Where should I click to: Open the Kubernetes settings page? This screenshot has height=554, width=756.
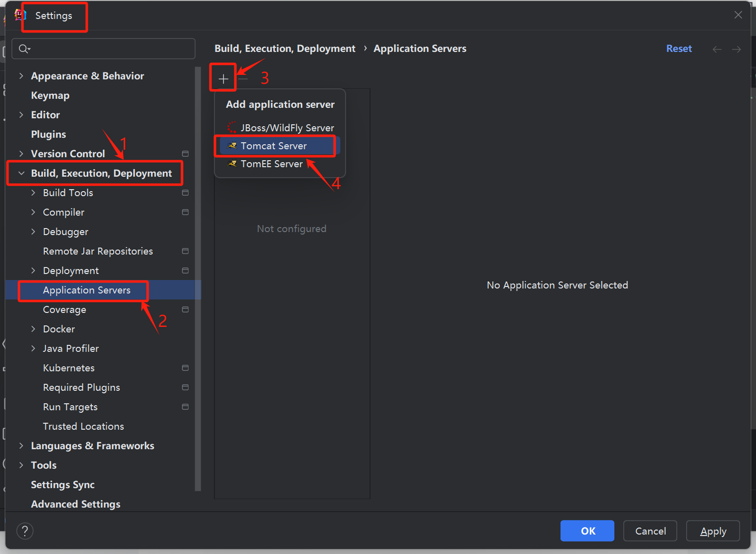tap(69, 368)
